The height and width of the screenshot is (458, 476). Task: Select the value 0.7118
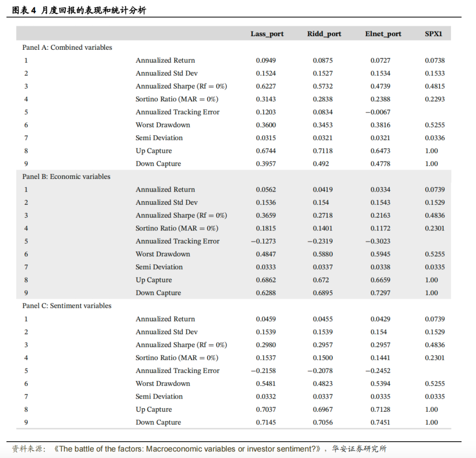[323, 151]
